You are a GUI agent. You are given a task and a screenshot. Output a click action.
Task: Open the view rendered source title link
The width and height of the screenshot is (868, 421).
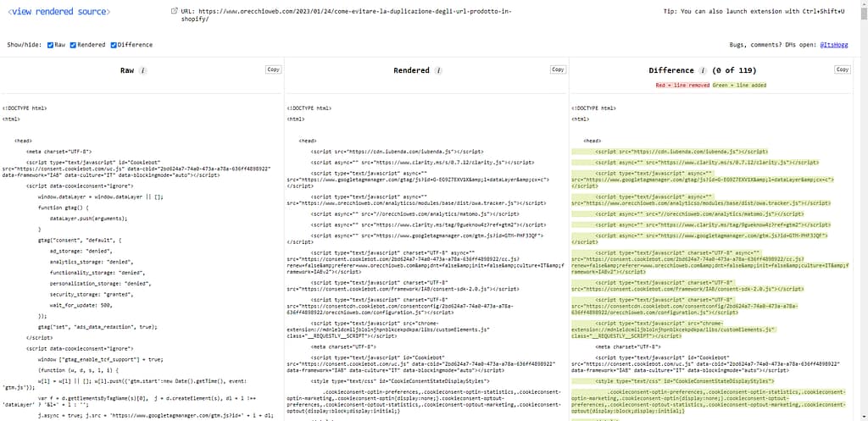tap(58, 12)
